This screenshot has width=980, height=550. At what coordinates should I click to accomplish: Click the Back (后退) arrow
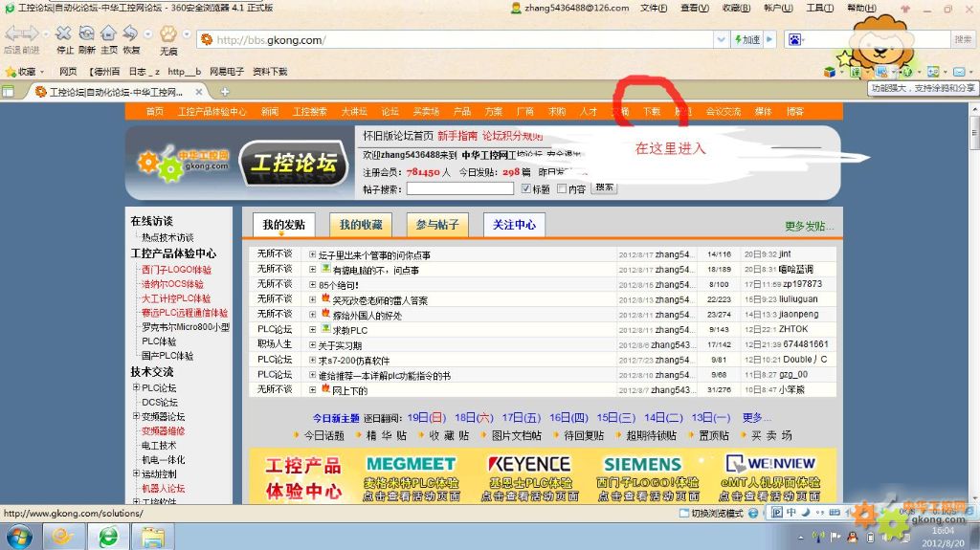tap(13, 33)
